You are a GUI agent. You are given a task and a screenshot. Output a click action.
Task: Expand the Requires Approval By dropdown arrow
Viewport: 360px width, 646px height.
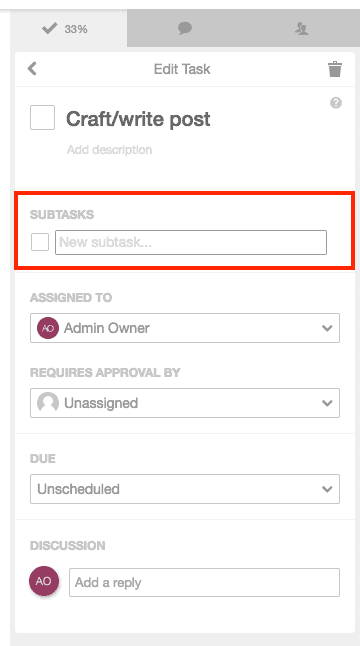click(x=327, y=403)
